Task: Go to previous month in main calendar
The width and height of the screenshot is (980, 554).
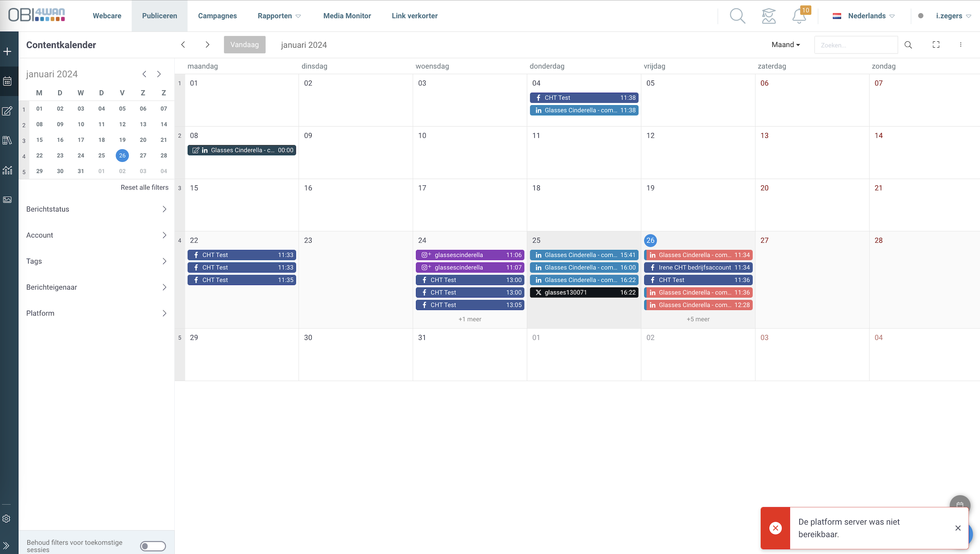Action: pyautogui.click(x=183, y=45)
